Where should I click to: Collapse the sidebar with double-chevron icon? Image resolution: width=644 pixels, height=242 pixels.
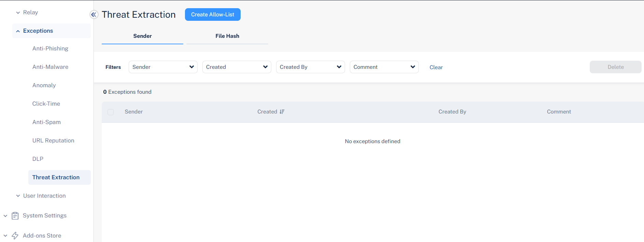point(94,15)
